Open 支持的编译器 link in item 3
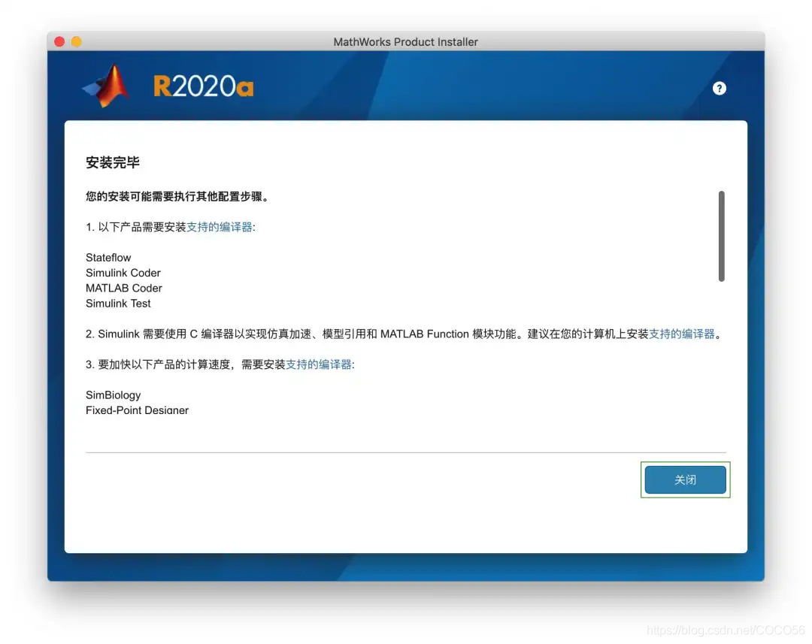This screenshot has width=812, height=644. coord(319,365)
